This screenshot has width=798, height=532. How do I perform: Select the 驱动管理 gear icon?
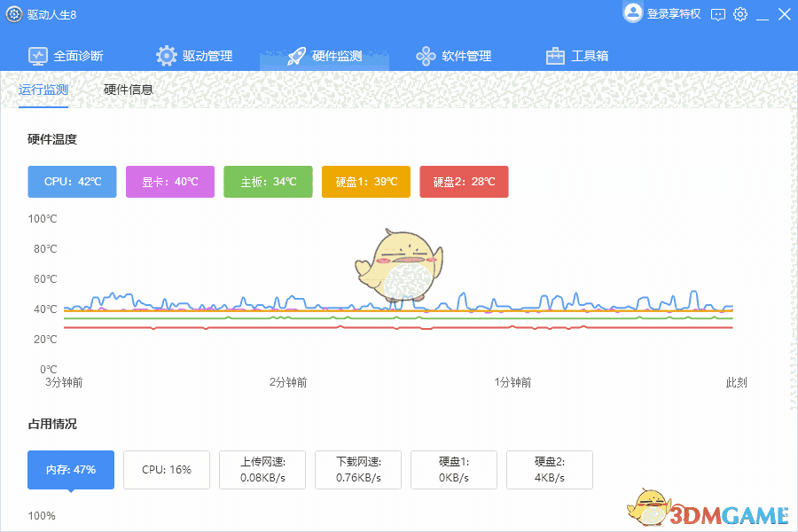point(167,55)
